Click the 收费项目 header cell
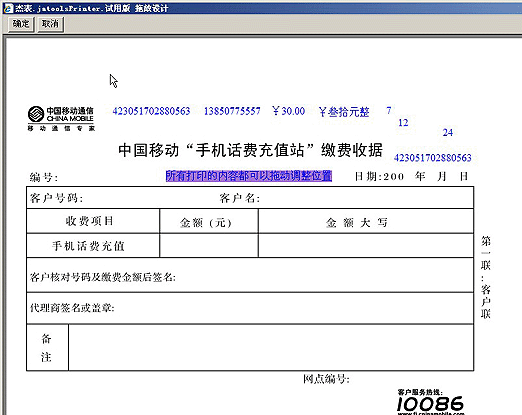 93,221
